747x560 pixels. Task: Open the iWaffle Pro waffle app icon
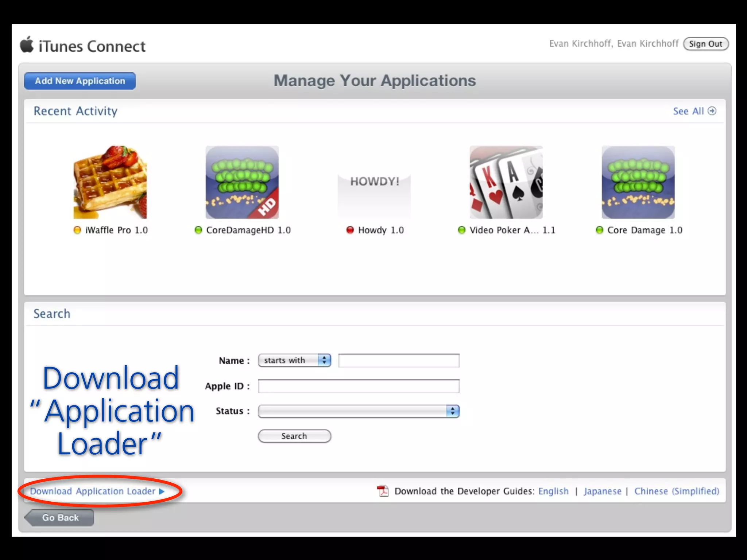coord(110,182)
